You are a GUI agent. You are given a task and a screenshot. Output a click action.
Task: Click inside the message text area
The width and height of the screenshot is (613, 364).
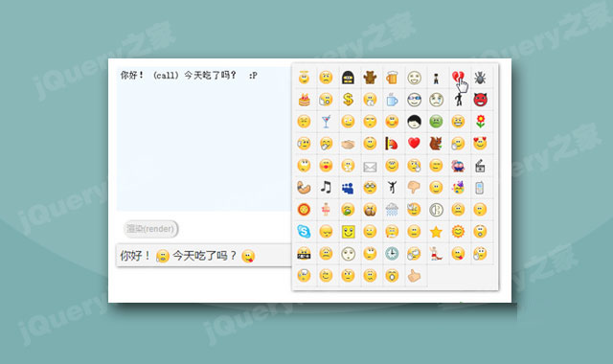coord(204,139)
